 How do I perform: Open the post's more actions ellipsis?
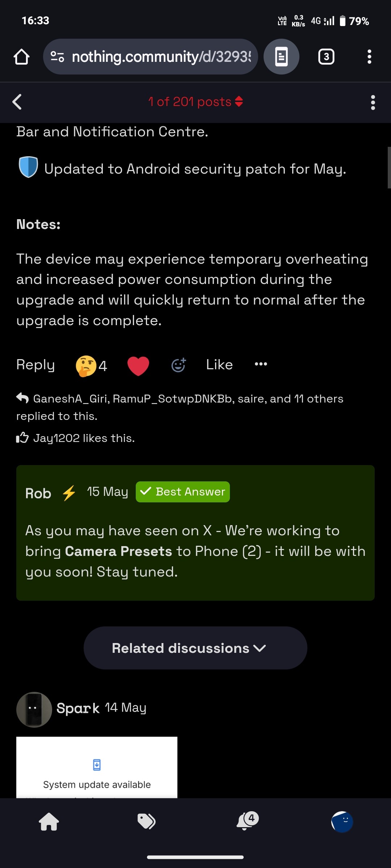[261, 364]
